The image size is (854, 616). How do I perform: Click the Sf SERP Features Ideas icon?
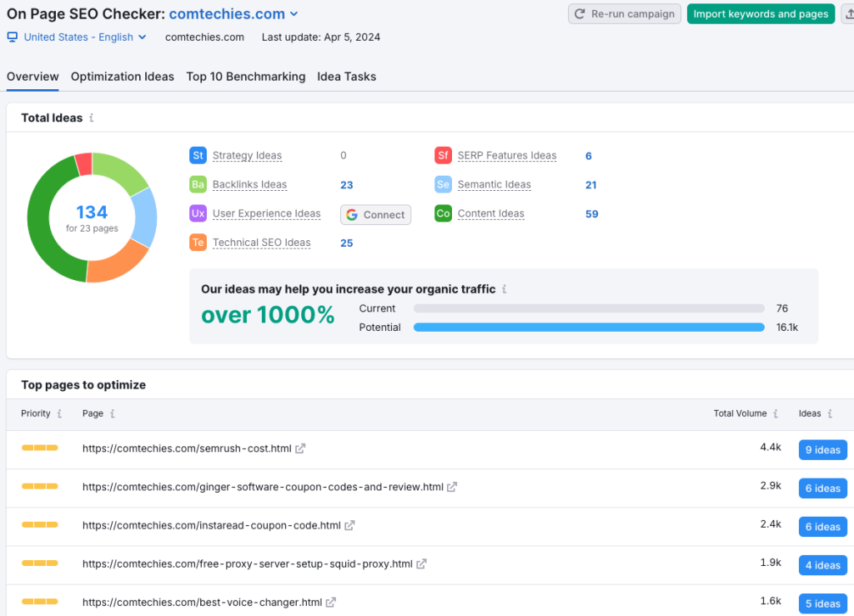coord(443,155)
